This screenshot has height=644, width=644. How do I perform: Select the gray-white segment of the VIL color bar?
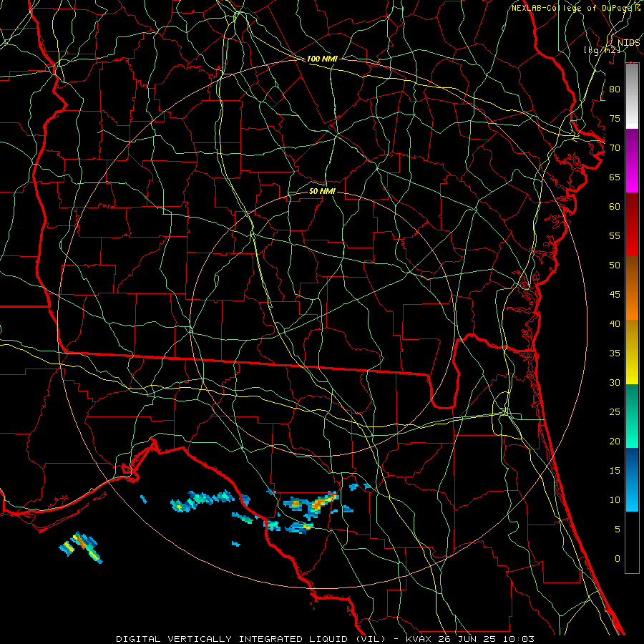pyautogui.click(x=632, y=96)
